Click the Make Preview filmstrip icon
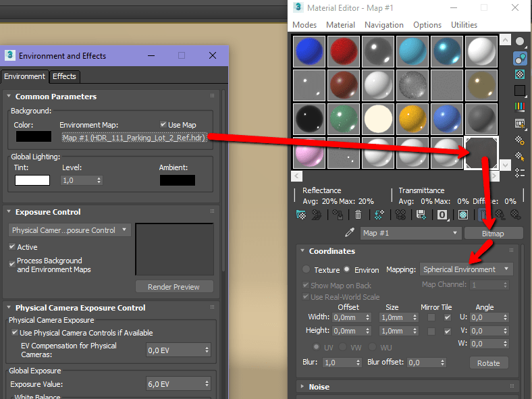Image resolution: width=532 pixels, height=399 pixels. [520, 124]
